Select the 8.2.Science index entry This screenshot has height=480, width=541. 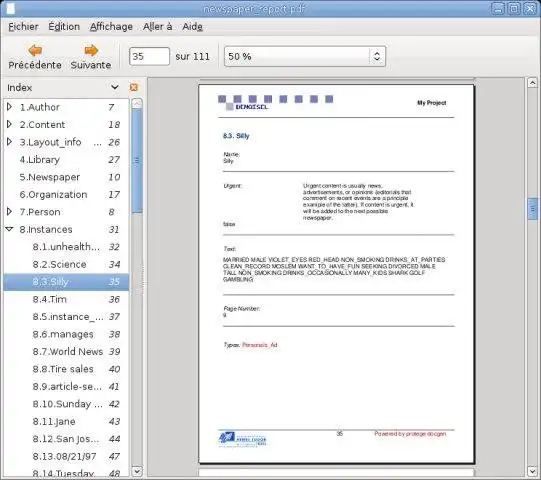(x=66, y=264)
